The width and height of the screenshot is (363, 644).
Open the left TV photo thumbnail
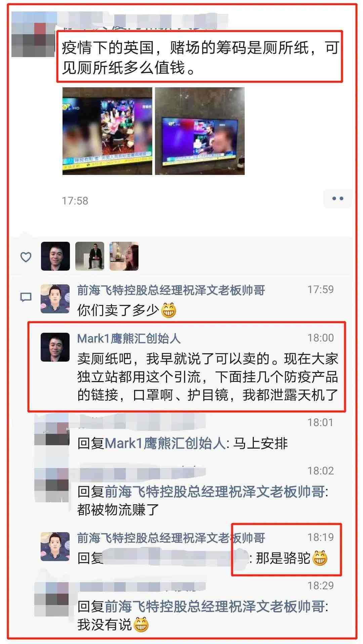coord(107,131)
